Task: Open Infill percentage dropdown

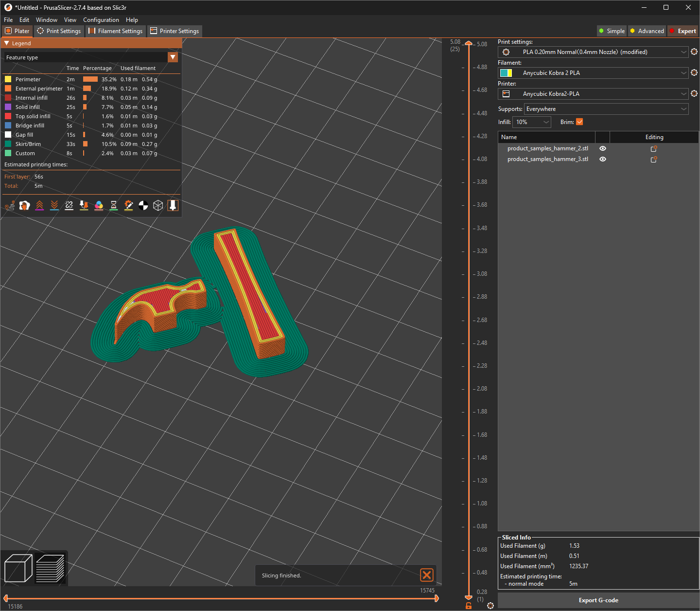Action: coord(532,122)
